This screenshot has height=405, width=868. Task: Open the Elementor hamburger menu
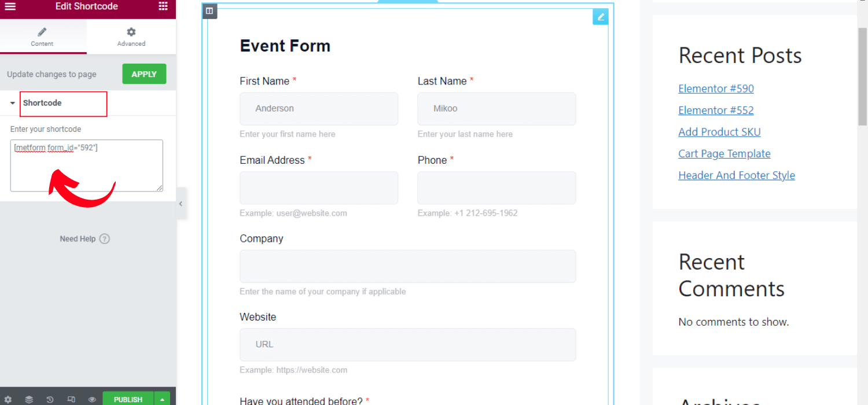point(10,6)
